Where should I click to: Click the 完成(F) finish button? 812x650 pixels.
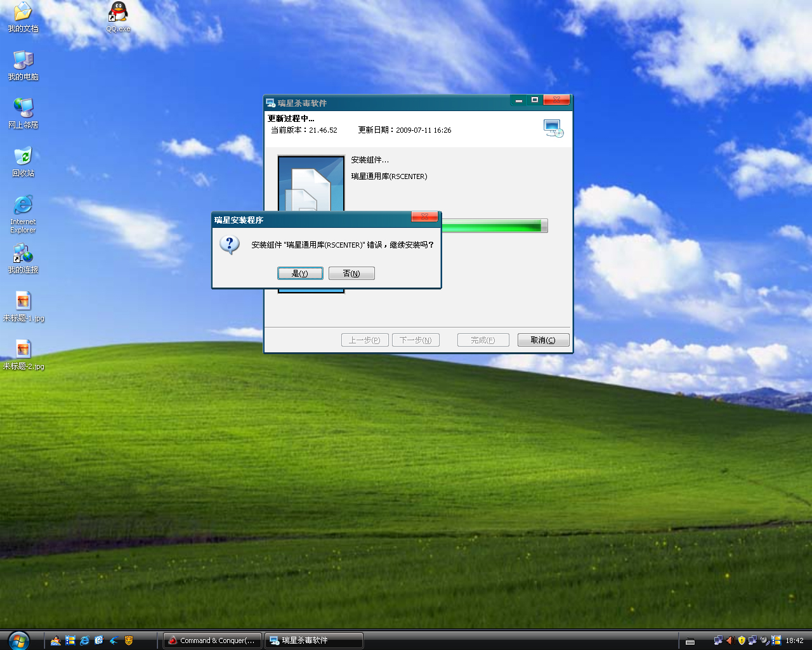[x=483, y=340]
